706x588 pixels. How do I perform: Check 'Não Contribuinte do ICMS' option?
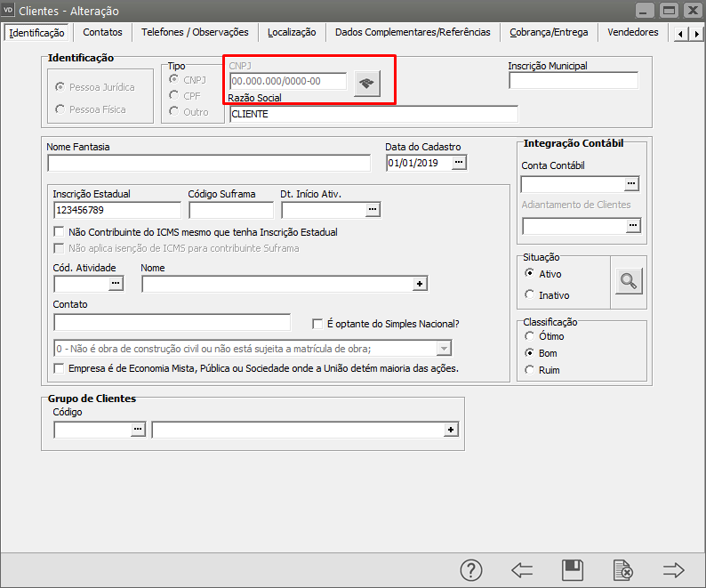point(60,232)
